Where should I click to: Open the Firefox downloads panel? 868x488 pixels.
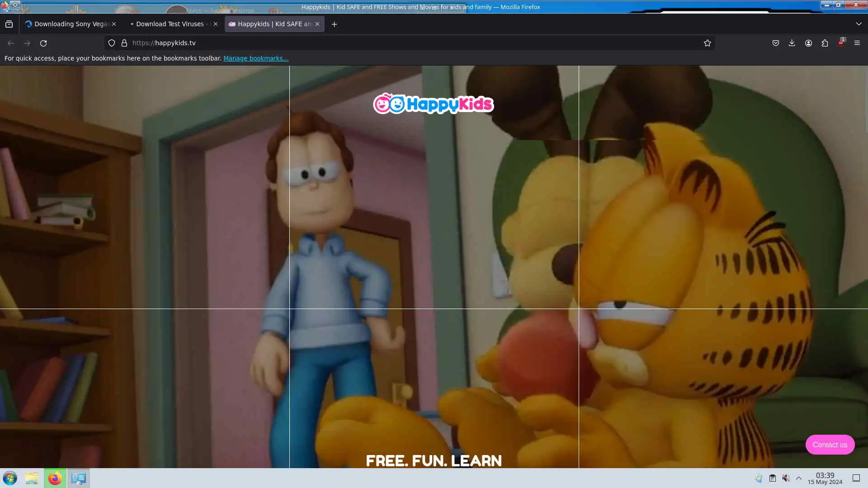(792, 43)
